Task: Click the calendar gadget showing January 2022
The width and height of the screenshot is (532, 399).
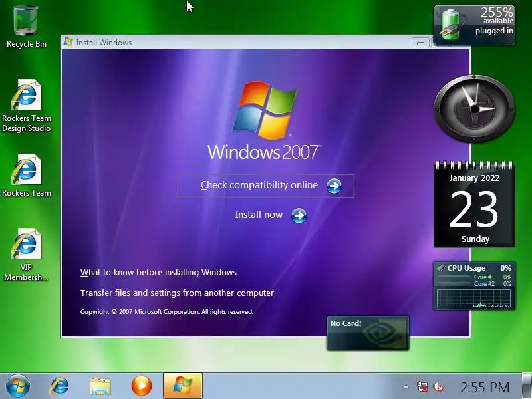Action: 474,205
